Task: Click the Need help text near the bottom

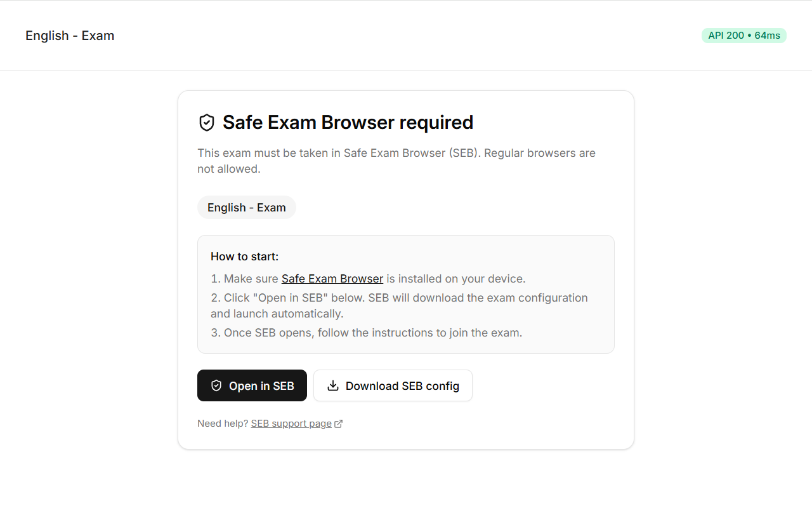Action: point(222,423)
